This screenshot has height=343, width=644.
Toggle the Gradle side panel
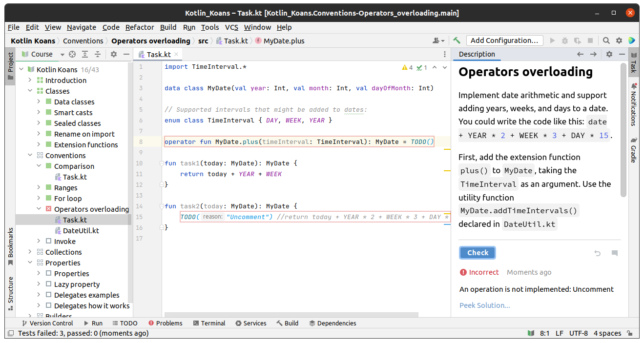[633, 150]
